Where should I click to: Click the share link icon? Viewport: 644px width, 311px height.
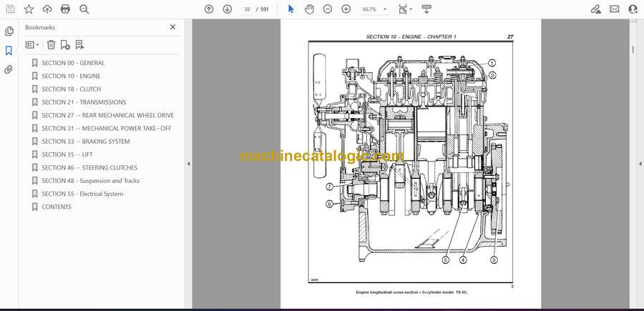pos(595,9)
